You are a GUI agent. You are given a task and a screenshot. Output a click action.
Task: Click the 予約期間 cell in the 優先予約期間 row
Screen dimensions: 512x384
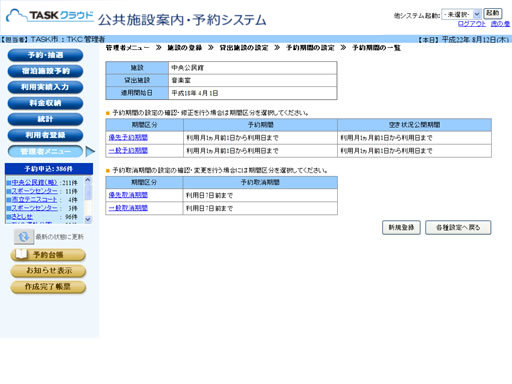click(260, 138)
